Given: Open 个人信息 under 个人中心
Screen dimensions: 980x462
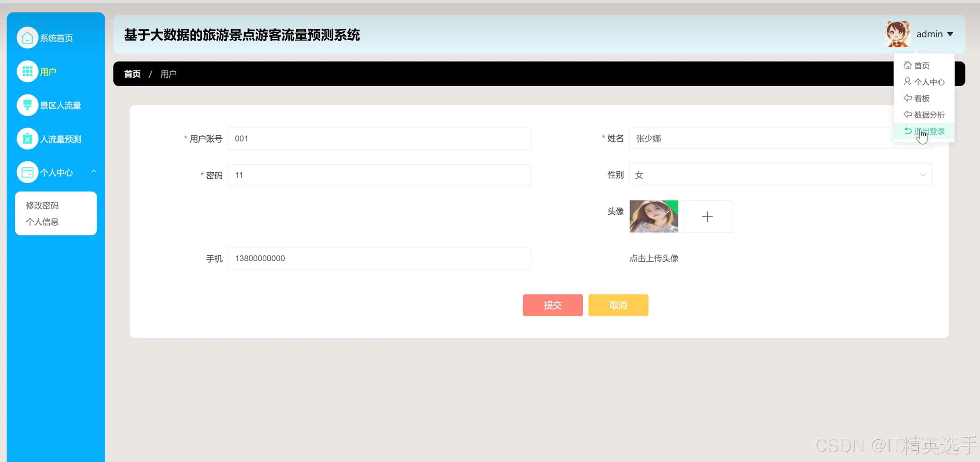Looking at the screenshot, I should click(x=42, y=222).
